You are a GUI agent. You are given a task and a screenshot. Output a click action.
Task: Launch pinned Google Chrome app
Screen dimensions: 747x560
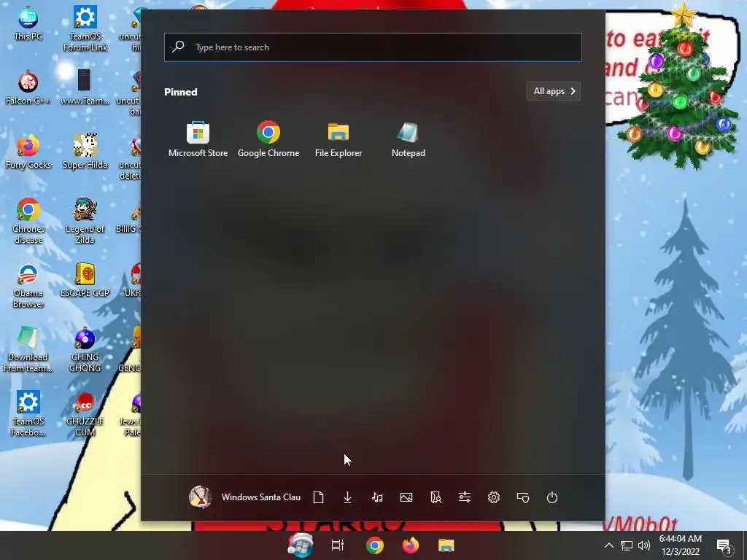[268, 139]
